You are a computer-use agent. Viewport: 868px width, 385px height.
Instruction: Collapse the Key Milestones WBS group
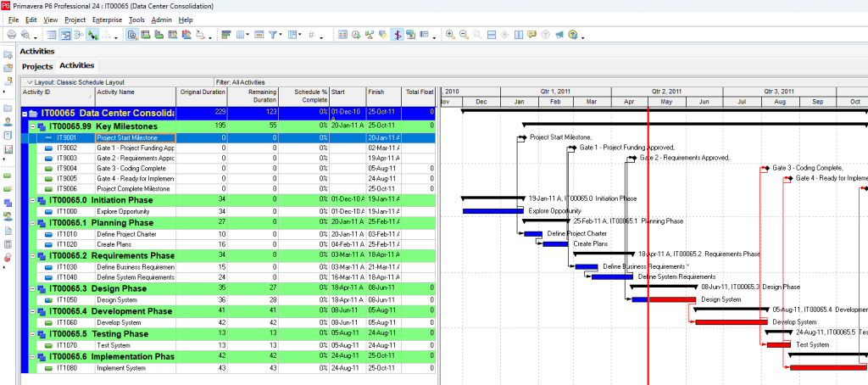(32, 126)
